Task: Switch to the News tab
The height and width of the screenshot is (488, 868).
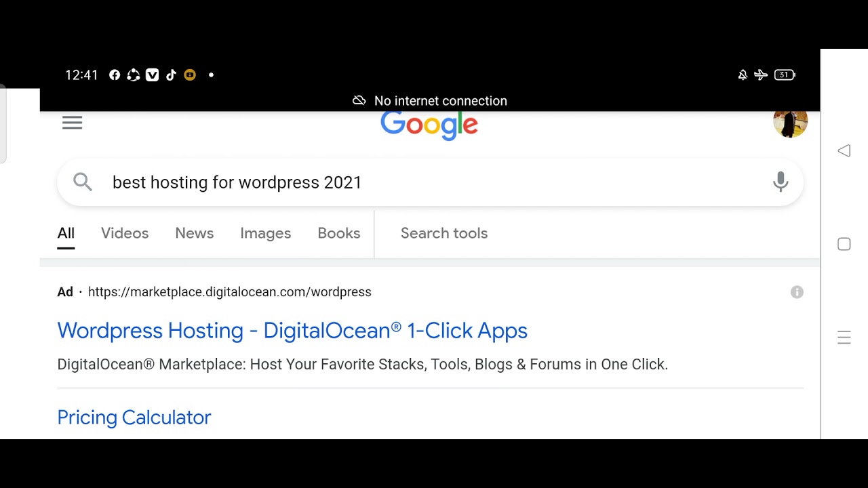Action: pyautogui.click(x=194, y=233)
